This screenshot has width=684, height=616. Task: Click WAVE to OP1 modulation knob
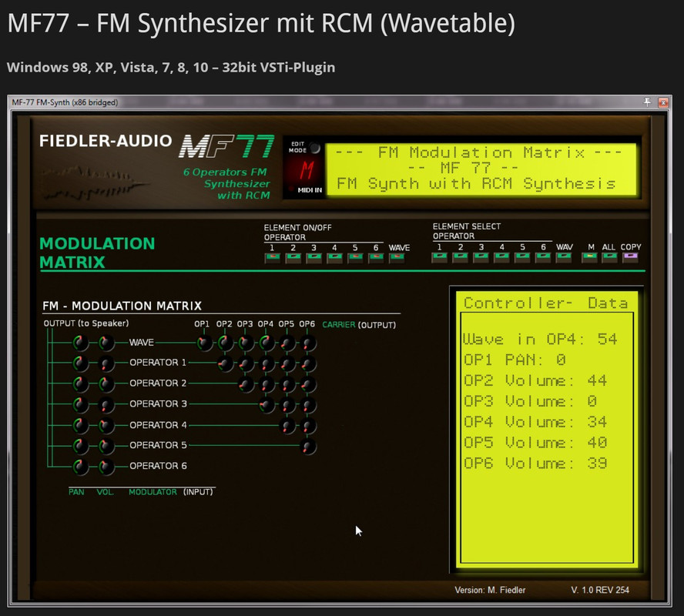(204, 343)
